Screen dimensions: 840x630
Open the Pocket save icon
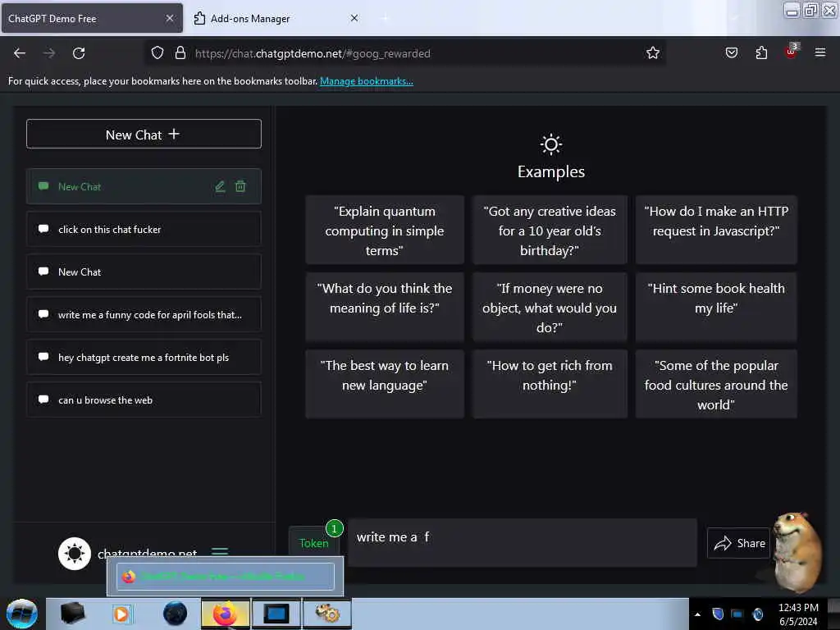pyautogui.click(x=731, y=52)
